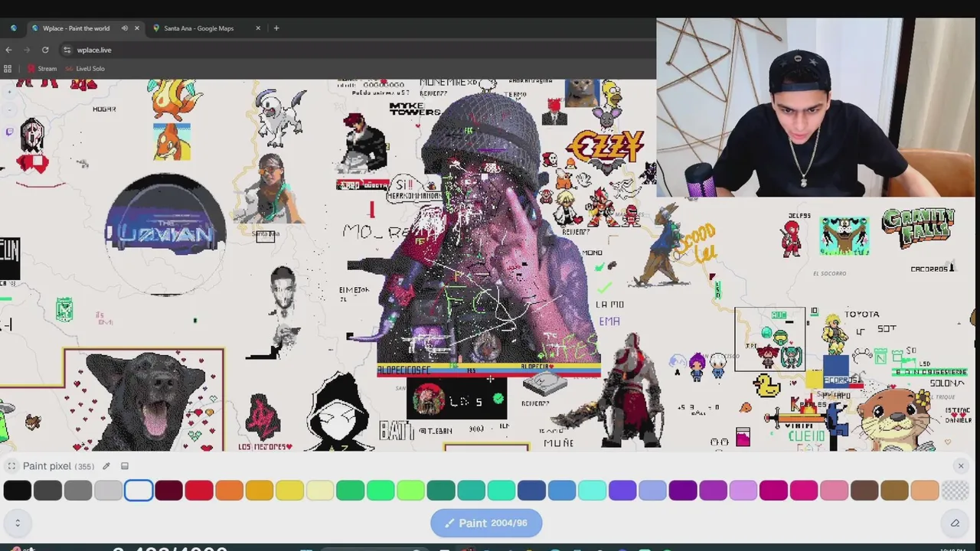Pick the cyan color swatch

[x=592, y=491]
